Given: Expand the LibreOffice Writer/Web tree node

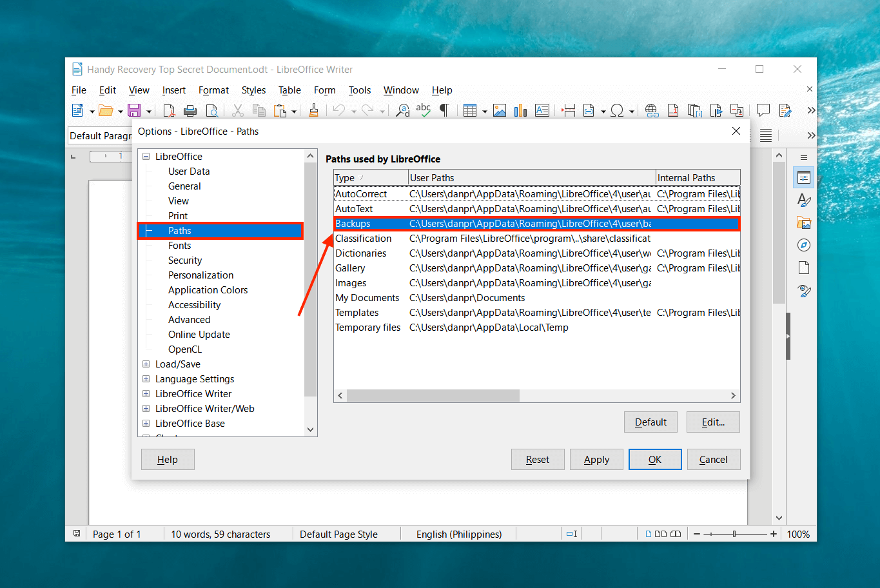Looking at the screenshot, I should coord(146,409).
